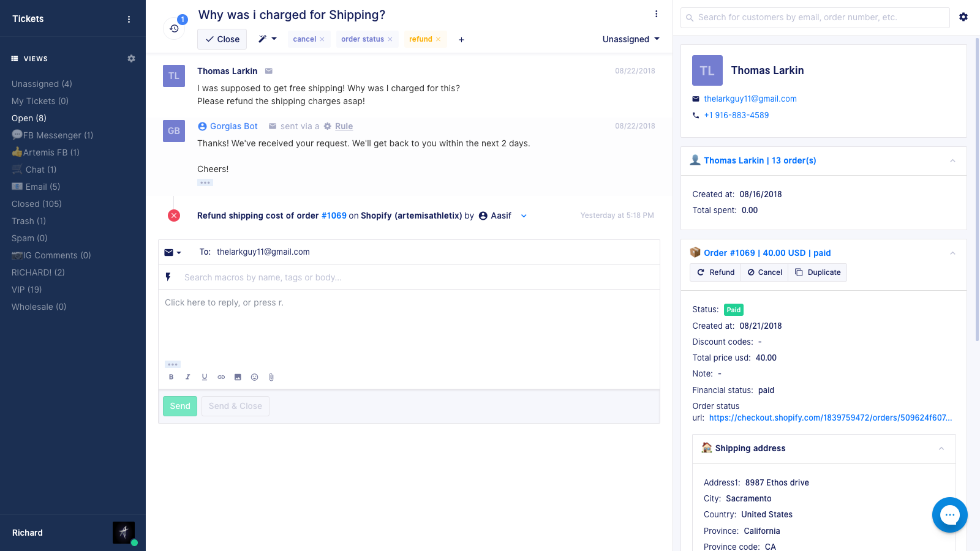This screenshot has width=980, height=551.
Task: Open the Tickets panel three-dot menu
Action: [x=129, y=19]
